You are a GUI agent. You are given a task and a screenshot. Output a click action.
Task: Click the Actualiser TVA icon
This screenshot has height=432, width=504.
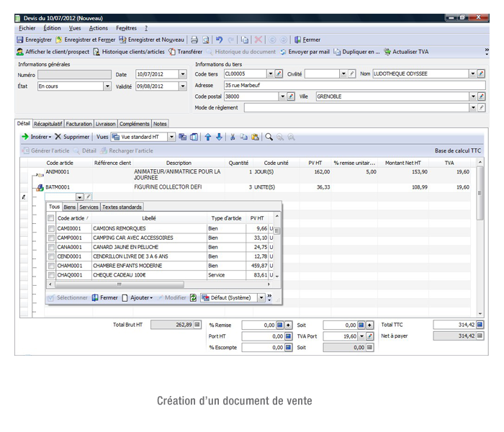(387, 52)
